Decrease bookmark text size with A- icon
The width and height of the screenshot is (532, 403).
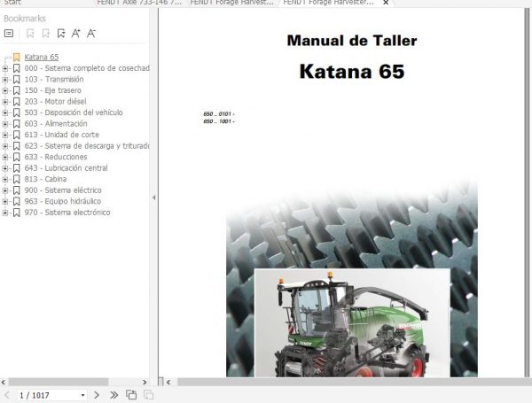coord(91,34)
